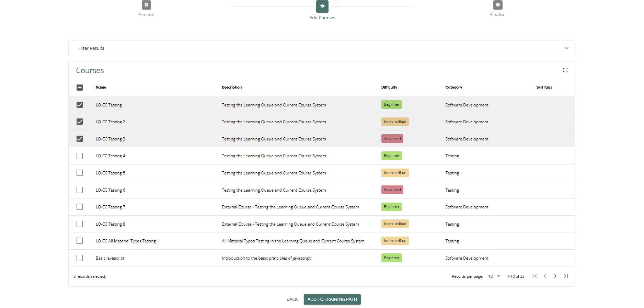Click the Add to Training Path button
The width and height of the screenshot is (644, 308).
tap(332, 299)
